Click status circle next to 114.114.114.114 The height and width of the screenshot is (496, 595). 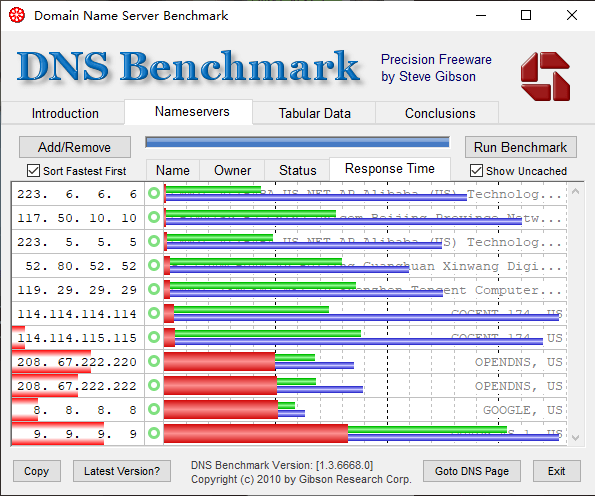(154, 313)
